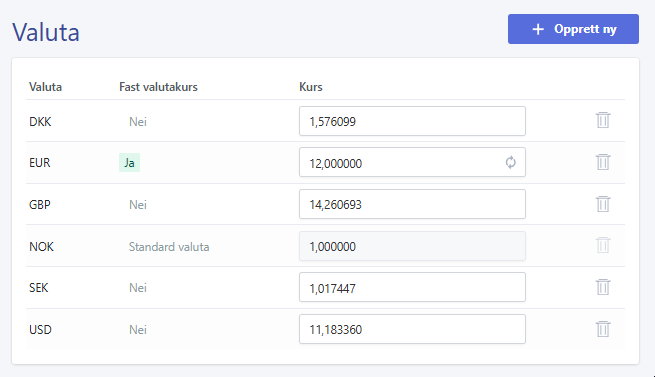Select the DKK currency code
Viewport: 655px width, 377px height.
[x=40, y=122]
